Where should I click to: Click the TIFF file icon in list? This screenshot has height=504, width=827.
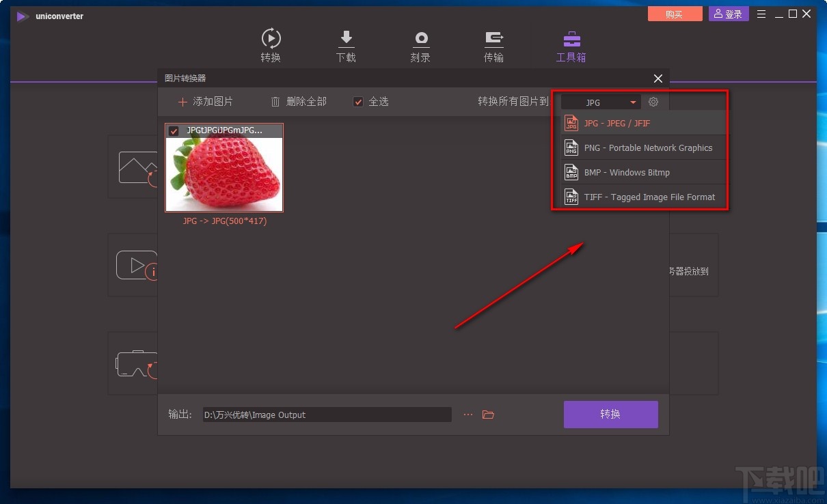coord(571,197)
